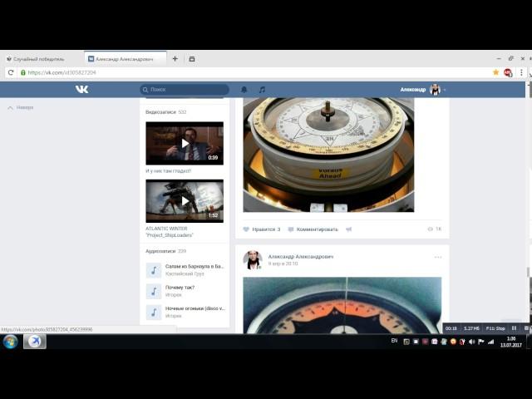Pause the screen recorder

514,328
